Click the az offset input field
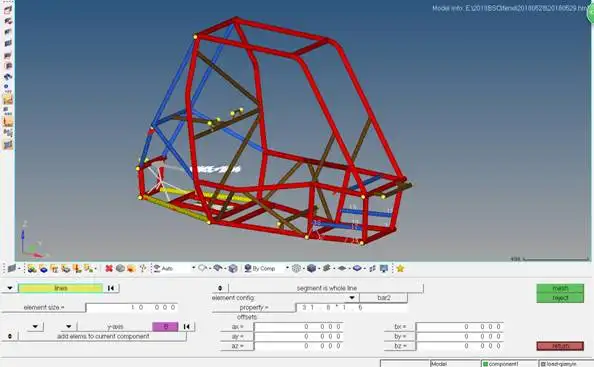Viewport: 594px width, 367px height. click(x=299, y=346)
